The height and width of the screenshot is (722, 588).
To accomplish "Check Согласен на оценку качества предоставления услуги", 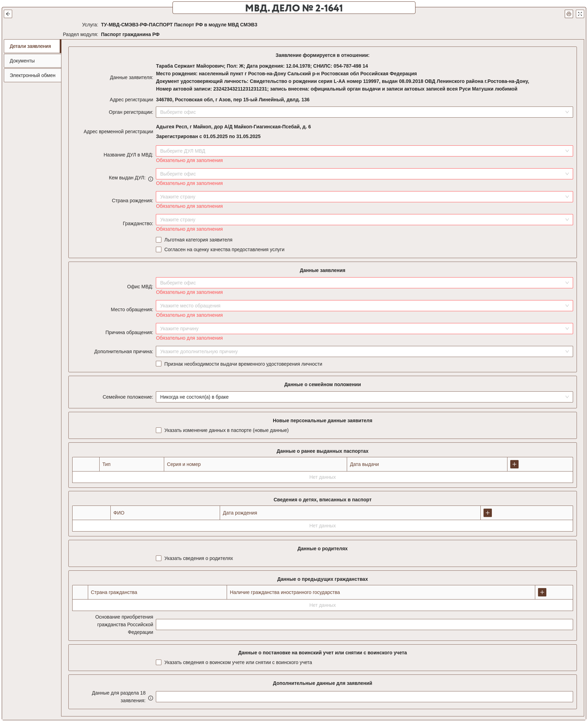I will 159,249.
